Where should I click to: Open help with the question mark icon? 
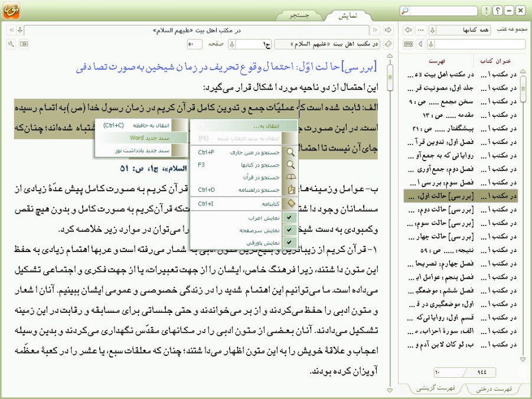497,11
